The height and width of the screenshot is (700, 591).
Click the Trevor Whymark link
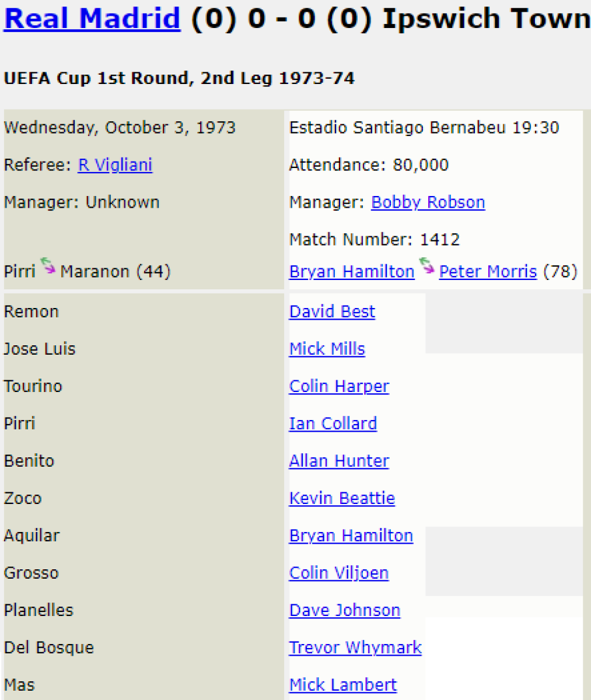click(355, 647)
